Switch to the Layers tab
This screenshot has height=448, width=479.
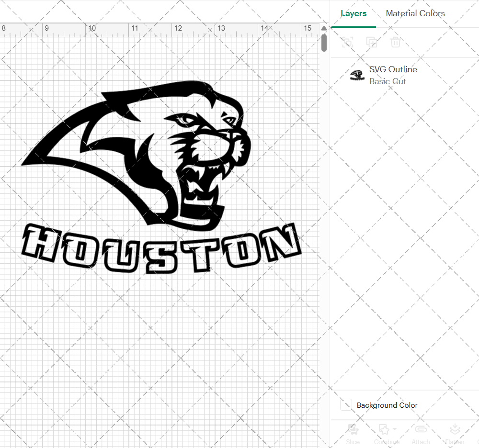[354, 13]
